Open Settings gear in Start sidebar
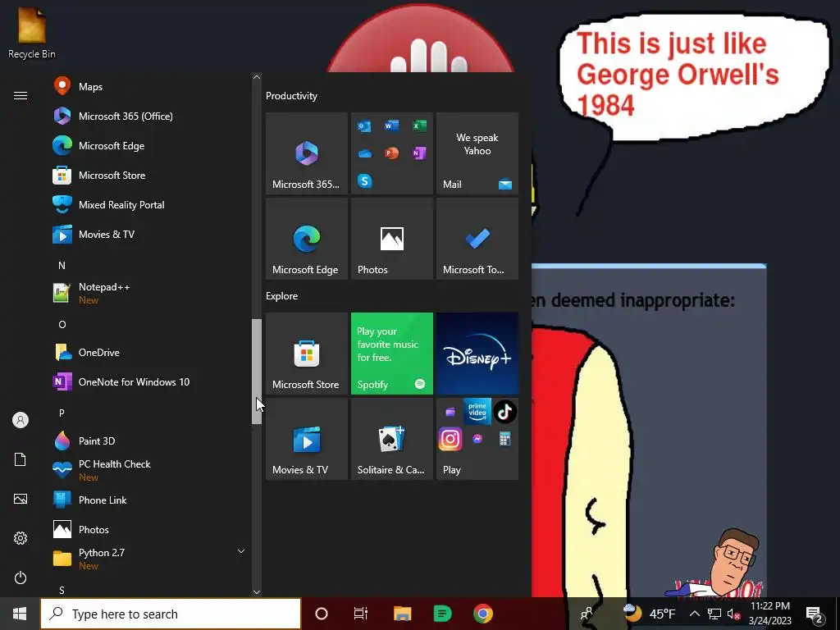The height and width of the screenshot is (630, 840). 21,538
